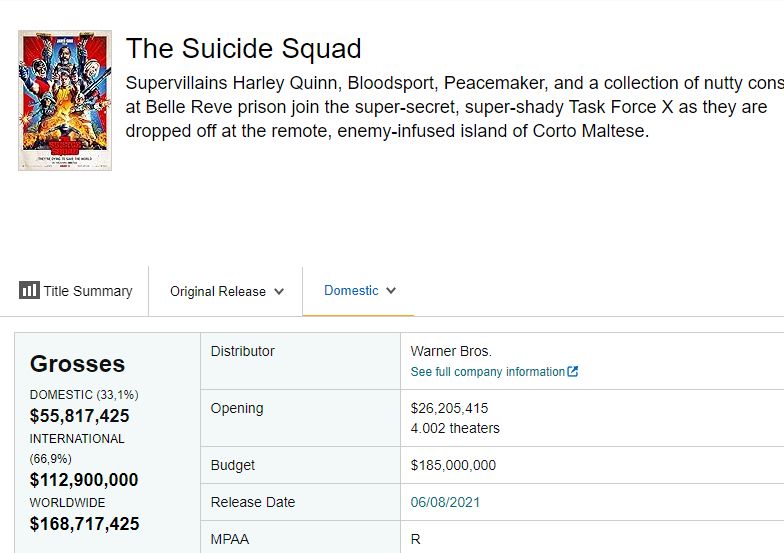Image resolution: width=784 pixels, height=553 pixels.
Task: Click the 4.002 theaters text
Action: click(x=455, y=428)
